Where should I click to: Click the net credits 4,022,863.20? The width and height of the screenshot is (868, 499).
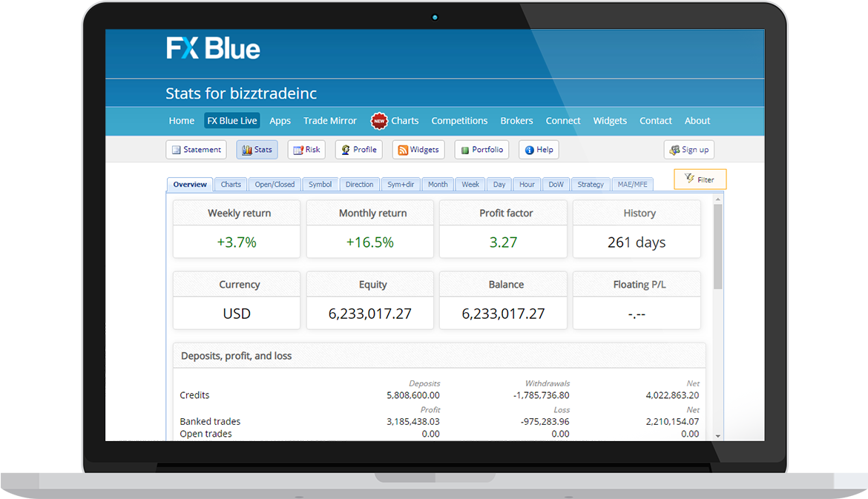click(672, 395)
